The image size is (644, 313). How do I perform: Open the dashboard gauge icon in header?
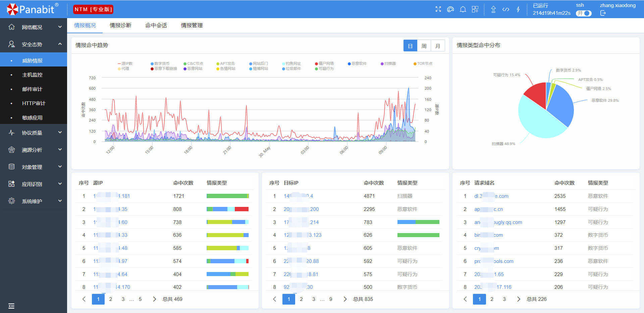point(450,9)
